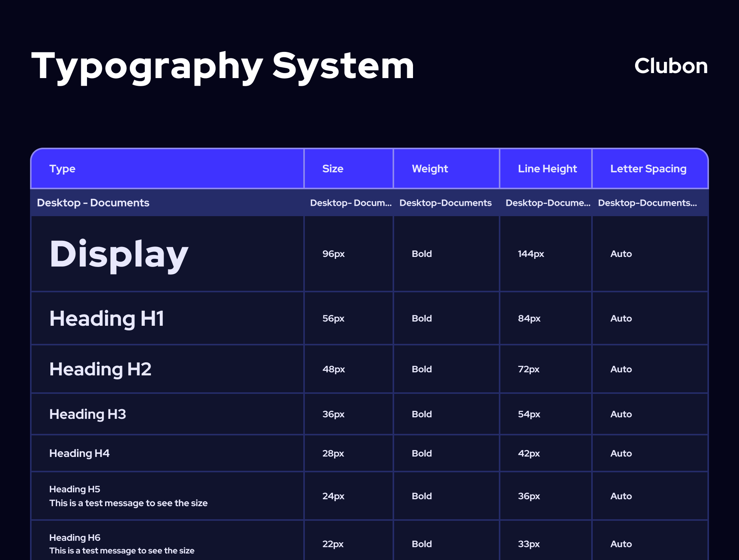Click the large Display sample text
This screenshot has width=739, height=560.
coord(119,254)
